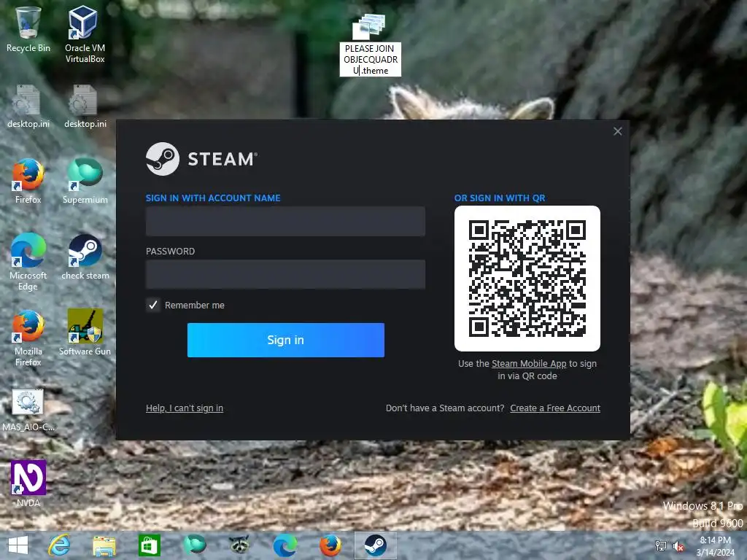Open File Explorer from the taskbar

(104, 545)
